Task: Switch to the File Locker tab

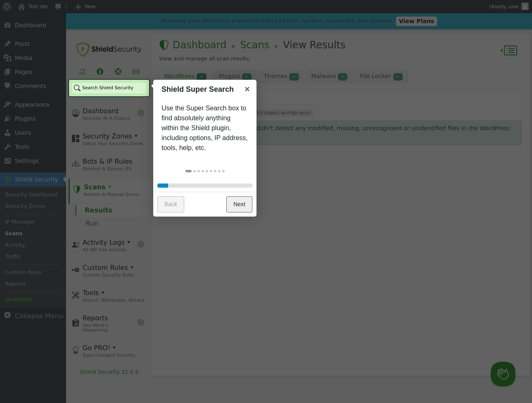Action: 381,76
